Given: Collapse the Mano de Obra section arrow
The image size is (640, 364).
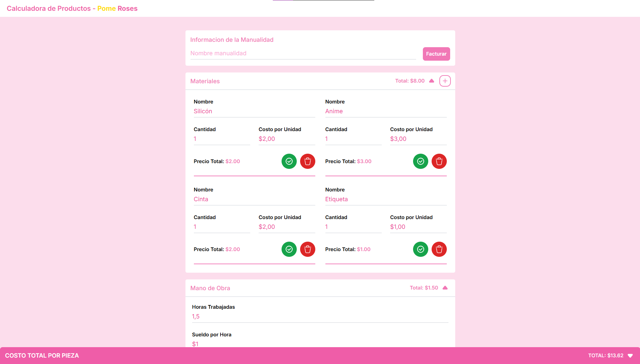Looking at the screenshot, I should point(445,288).
